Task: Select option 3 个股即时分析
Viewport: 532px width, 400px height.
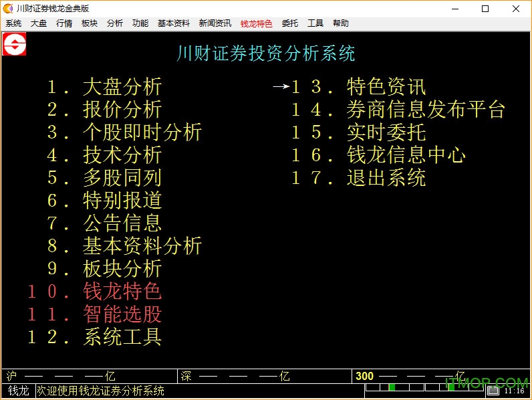Action: (124, 132)
